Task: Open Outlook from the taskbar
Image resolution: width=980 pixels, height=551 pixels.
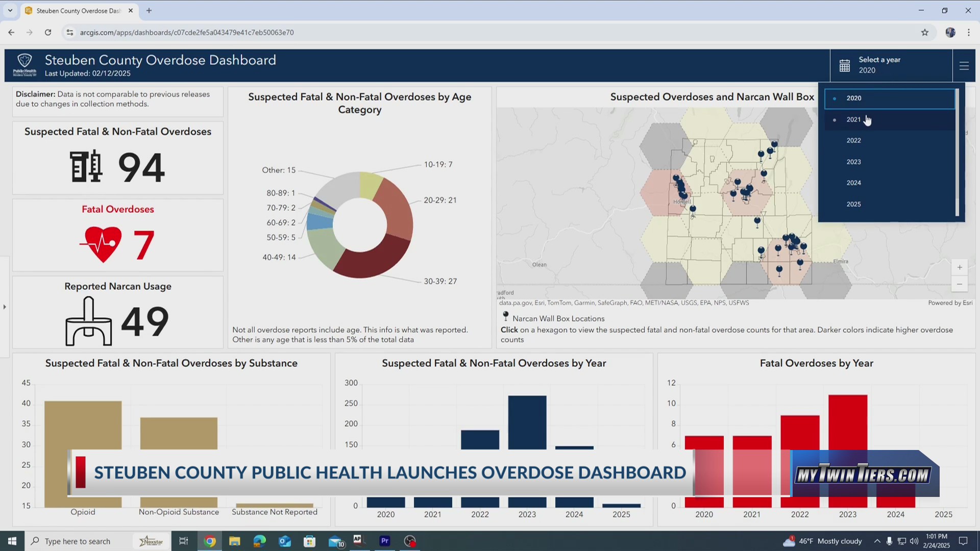Action: coord(284,541)
